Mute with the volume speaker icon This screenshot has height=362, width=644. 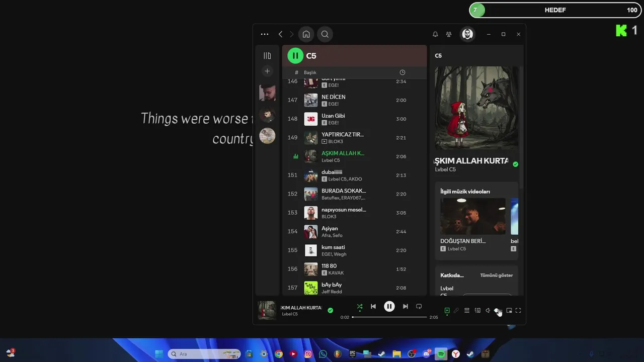[x=488, y=311]
